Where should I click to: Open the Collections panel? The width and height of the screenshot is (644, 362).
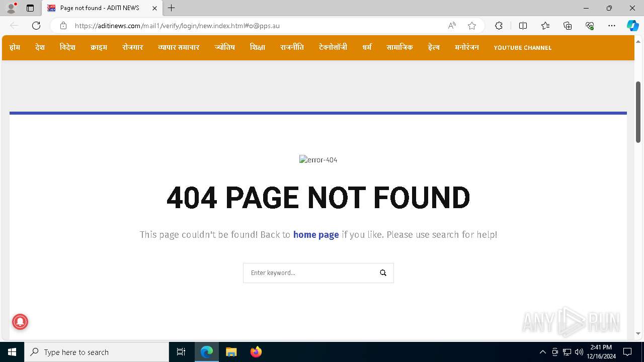(x=568, y=26)
